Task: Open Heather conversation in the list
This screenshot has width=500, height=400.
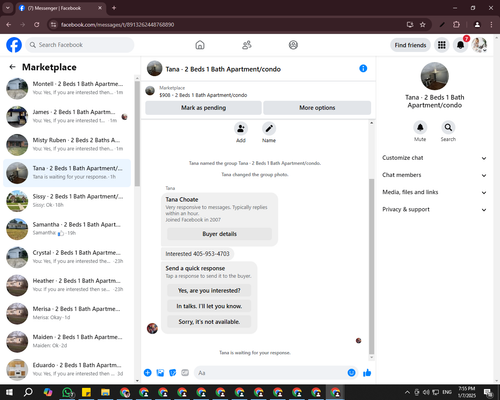Action: 67,285
